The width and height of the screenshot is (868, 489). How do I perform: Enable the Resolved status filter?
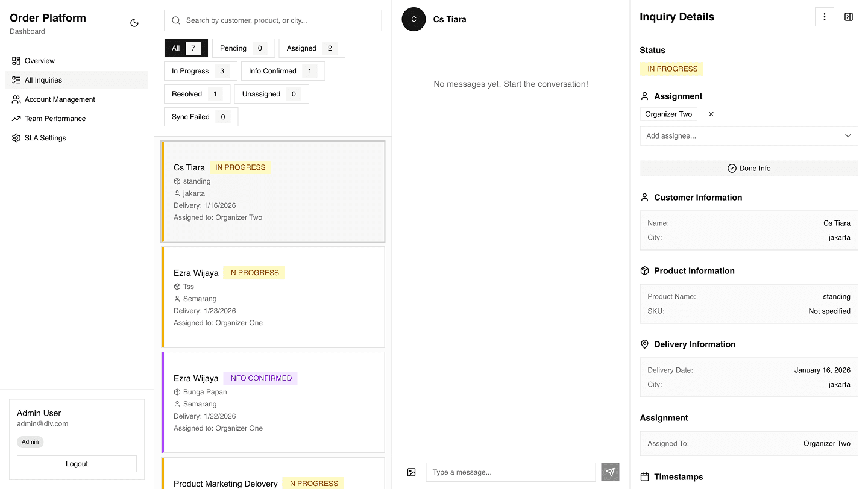click(x=197, y=93)
